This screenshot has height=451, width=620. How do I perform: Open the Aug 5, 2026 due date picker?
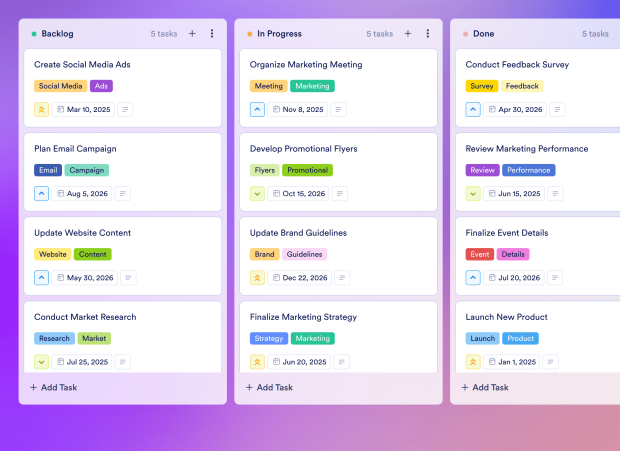pyautogui.click(x=82, y=194)
